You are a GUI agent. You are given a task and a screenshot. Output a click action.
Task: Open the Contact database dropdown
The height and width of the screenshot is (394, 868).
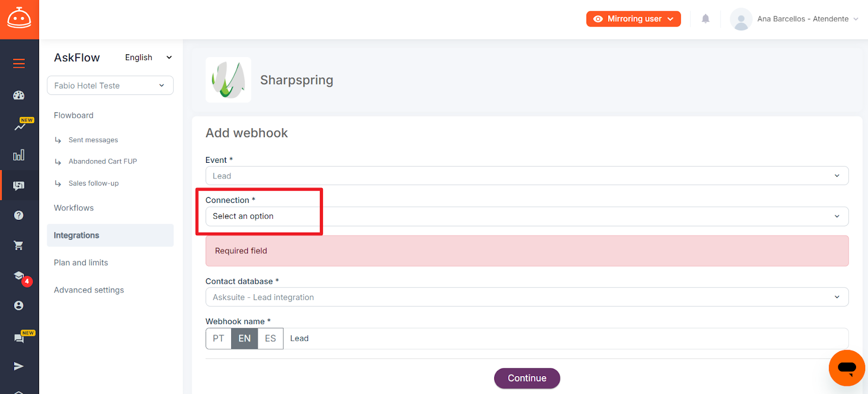point(527,297)
